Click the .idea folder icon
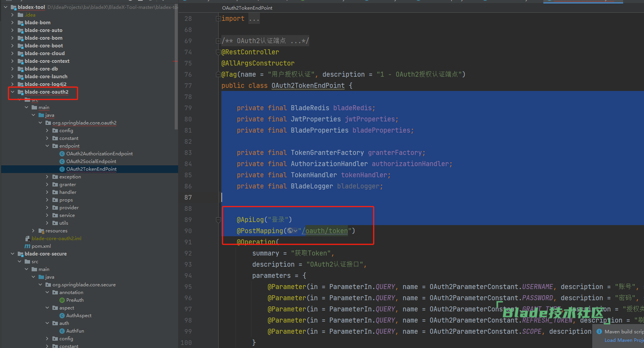644x348 pixels. click(x=20, y=15)
